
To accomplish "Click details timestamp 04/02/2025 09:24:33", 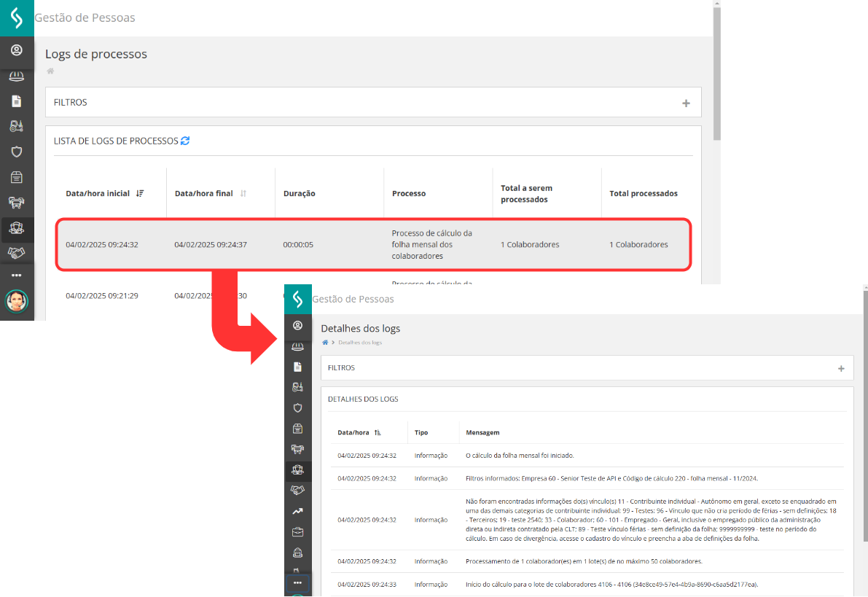I will (367, 585).
